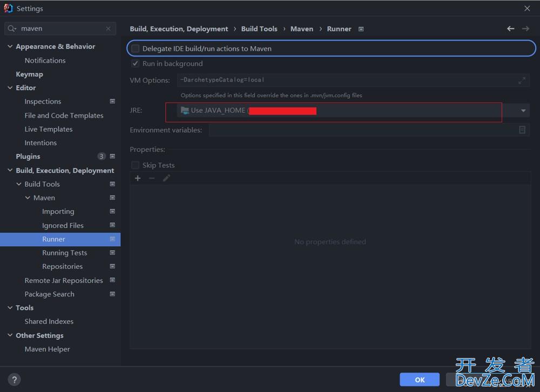Click the project icon next to Running Tests
Viewport: 540px width, 392px height.
(112, 253)
